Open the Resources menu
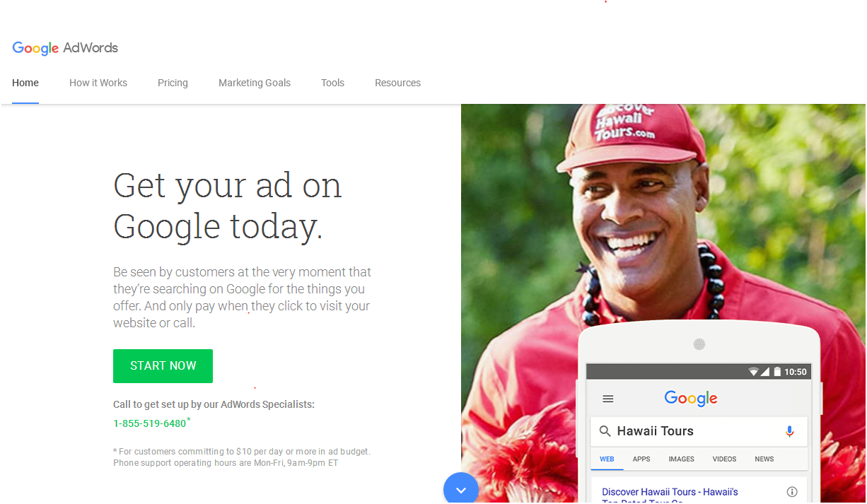Image resolution: width=867 pixels, height=504 pixels. pos(397,83)
